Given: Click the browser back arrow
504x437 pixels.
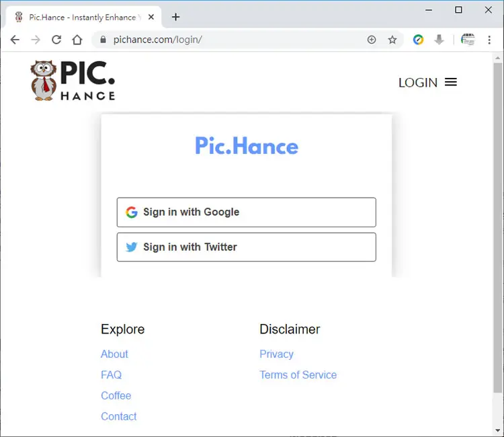Looking at the screenshot, I should 15,40.
